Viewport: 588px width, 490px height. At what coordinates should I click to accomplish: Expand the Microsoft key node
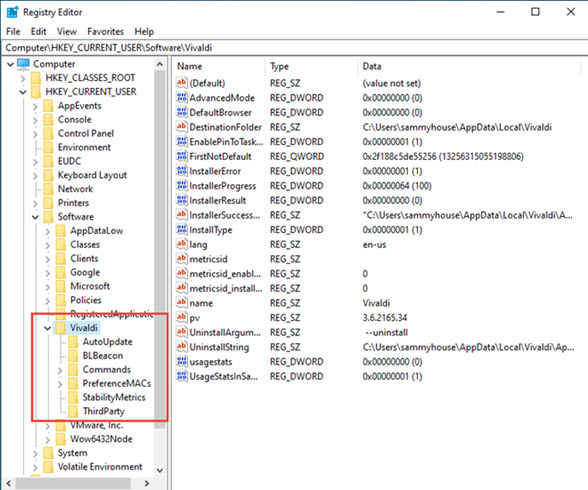[48, 286]
